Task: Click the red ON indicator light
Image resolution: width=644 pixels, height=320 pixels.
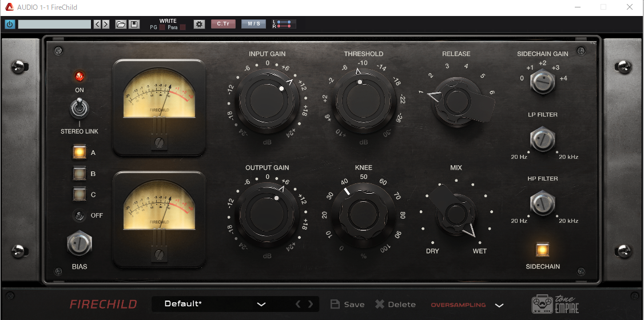Action: pyautogui.click(x=79, y=76)
